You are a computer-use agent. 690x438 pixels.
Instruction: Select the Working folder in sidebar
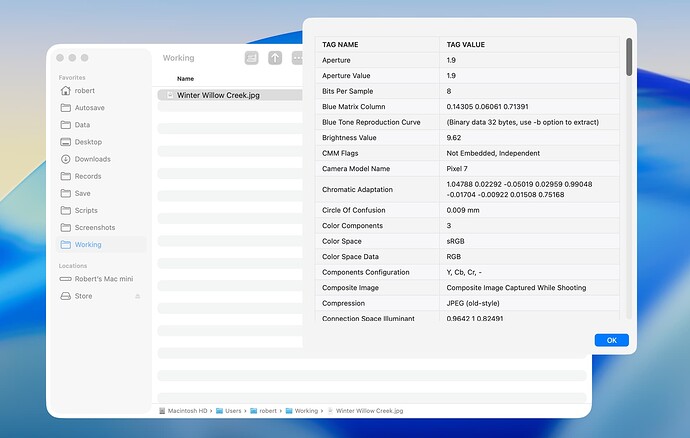(x=101, y=245)
